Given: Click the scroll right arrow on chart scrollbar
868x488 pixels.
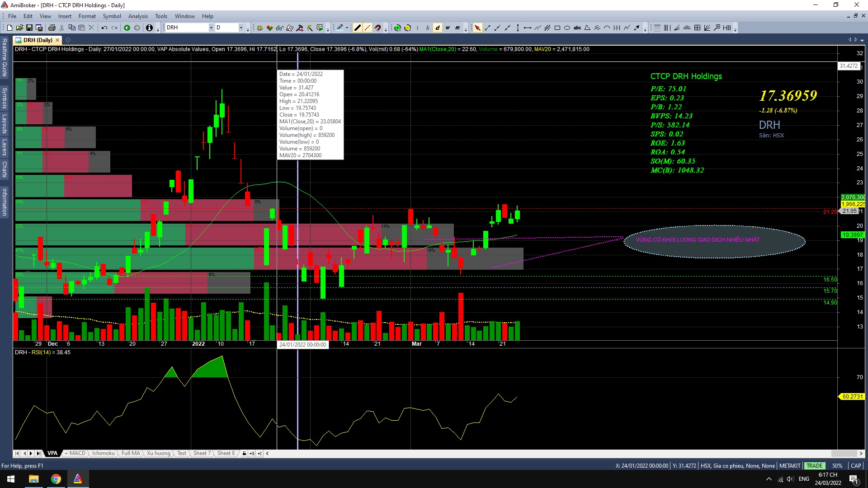Looking at the screenshot, I should (861, 453).
